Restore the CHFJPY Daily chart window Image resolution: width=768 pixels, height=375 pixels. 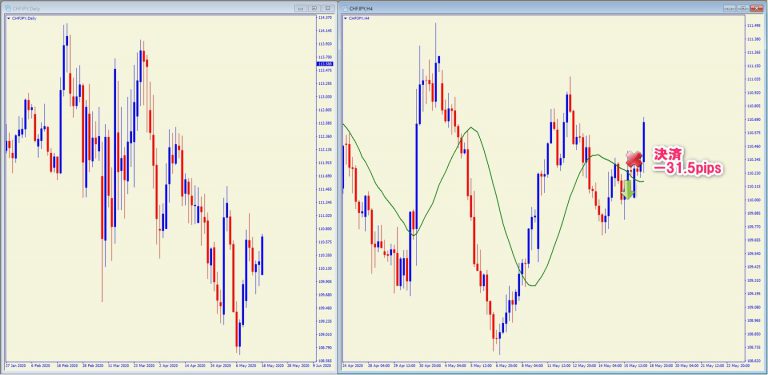[314, 8]
